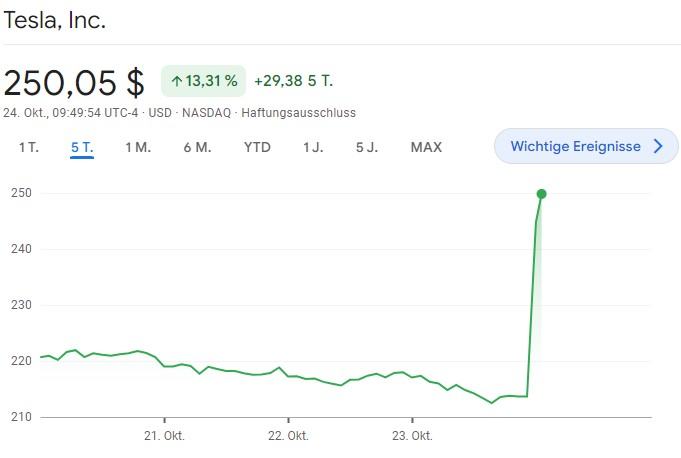Viewport: 681px width, 458px height.
Task: Show the 1 M. chart range
Action: tap(138, 147)
